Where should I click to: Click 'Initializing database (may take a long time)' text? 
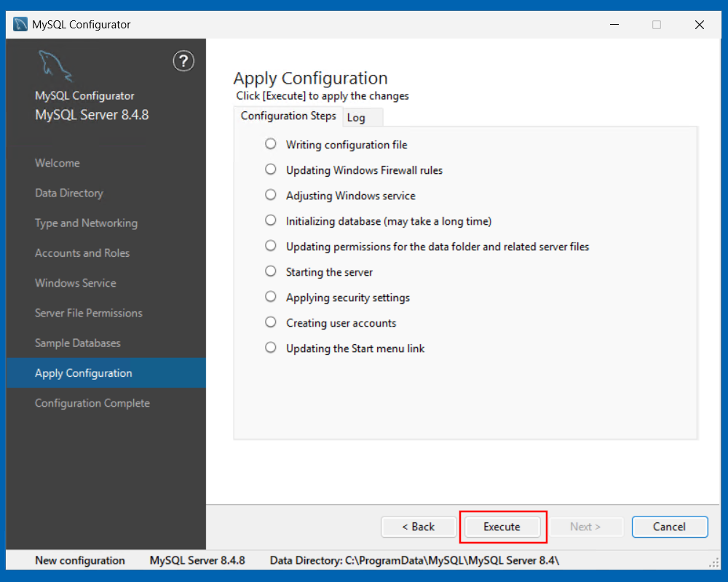[x=389, y=221]
